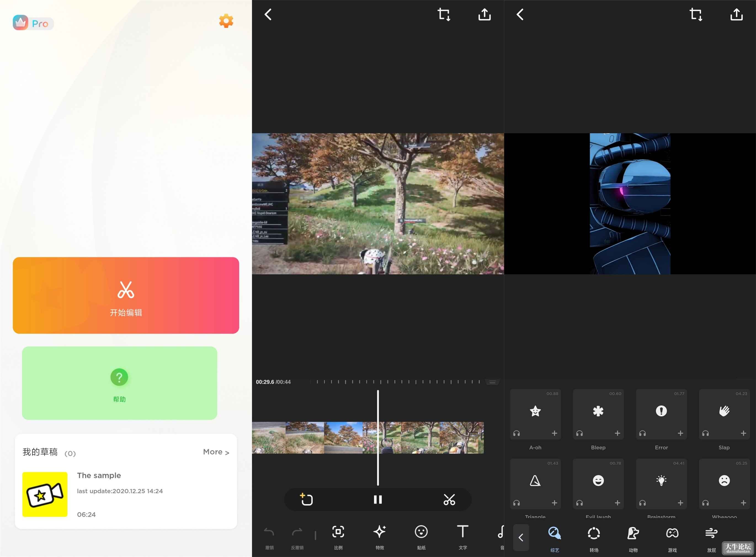The width and height of the screenshot is (756, 557).
Task: Open the 文字 text tool
Action: 463,537
